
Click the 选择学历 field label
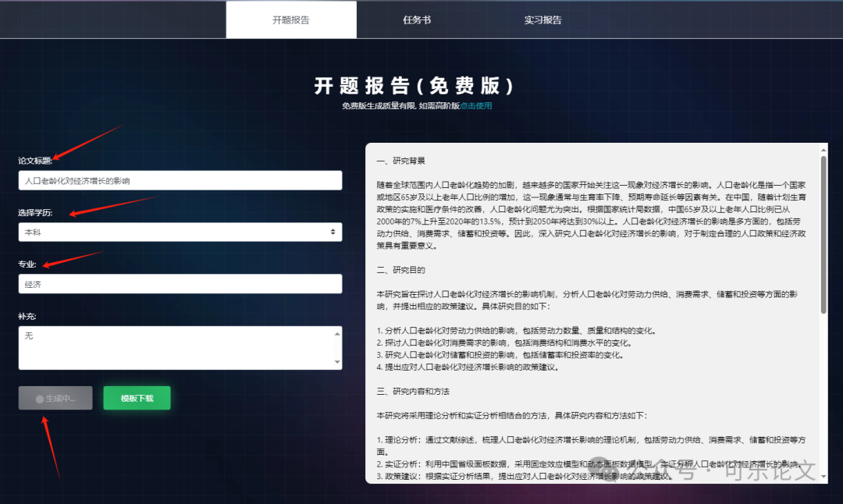(35, 213)
